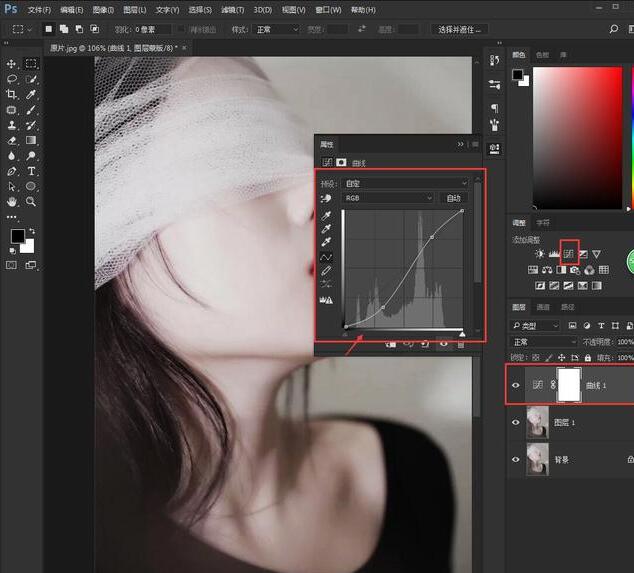This screenshot has width=634, height=573.
Task: Choose the pencil draw-curve tool in Properties
Action: point(326,271)
